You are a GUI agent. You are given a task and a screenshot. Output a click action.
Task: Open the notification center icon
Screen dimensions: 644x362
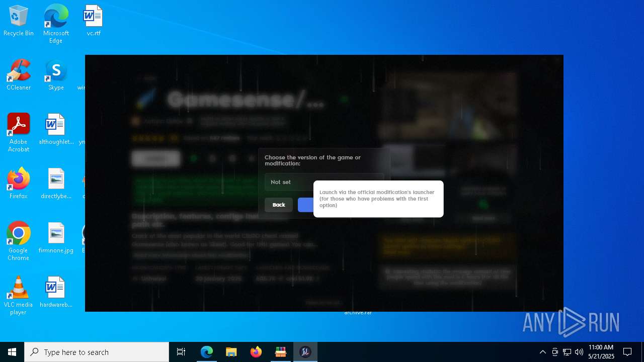click(627, 352)
